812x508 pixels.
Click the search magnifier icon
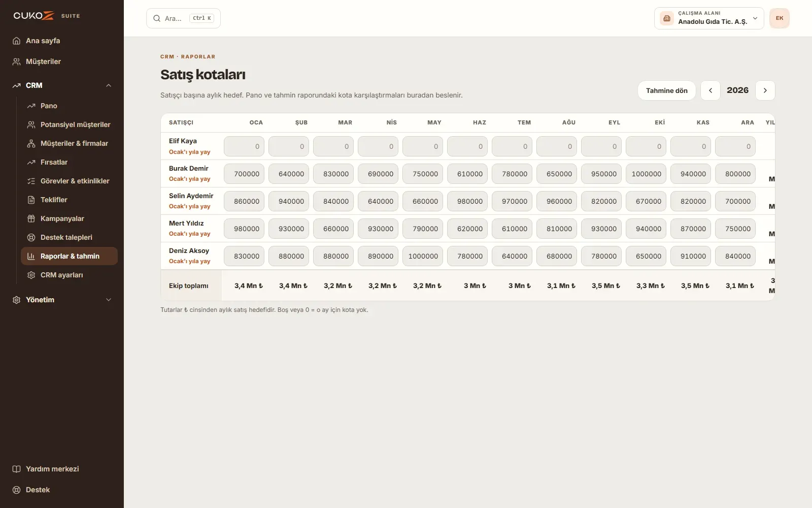157,18
